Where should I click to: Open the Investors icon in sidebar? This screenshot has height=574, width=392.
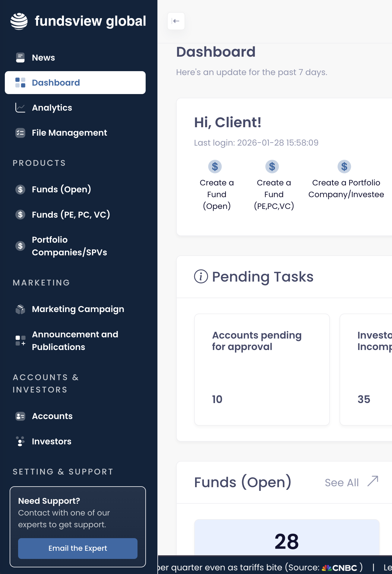click(20, 441)
